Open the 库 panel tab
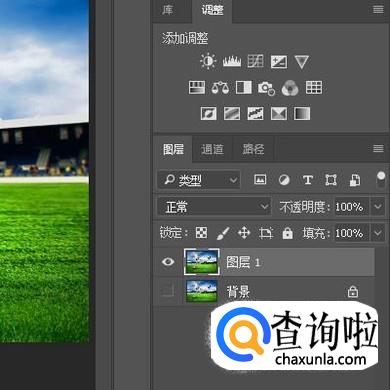390x390 pixels. [x=168, y=10]
